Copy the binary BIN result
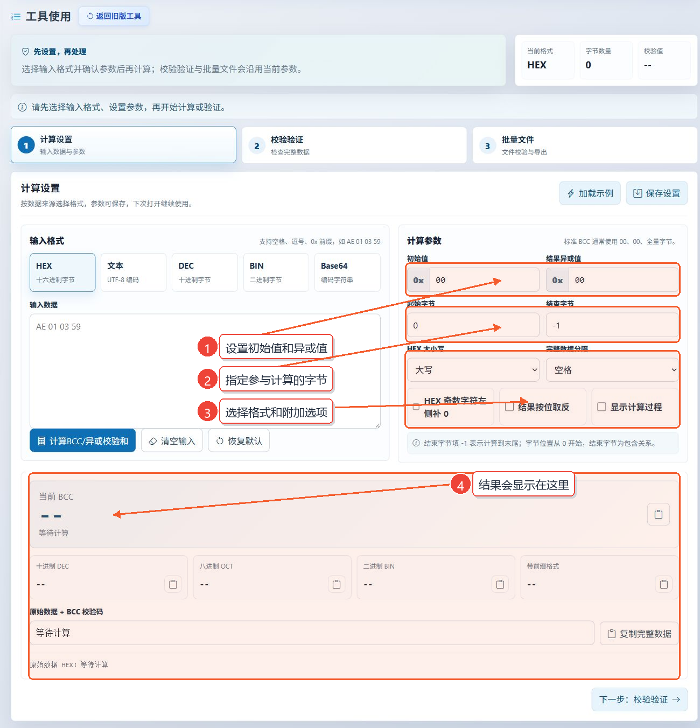Screen dimensions: 700x728 coord(500,584)
